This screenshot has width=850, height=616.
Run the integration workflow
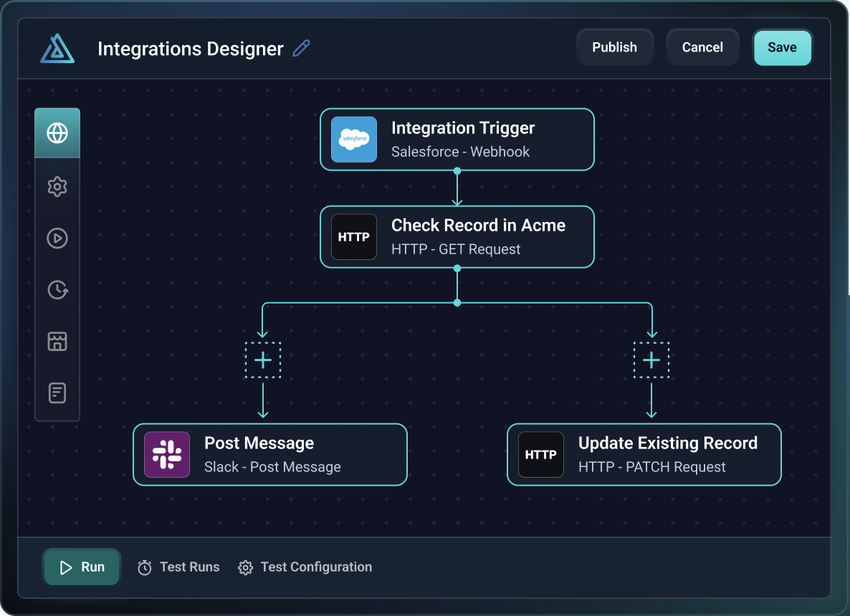click(x=81, y=567)
